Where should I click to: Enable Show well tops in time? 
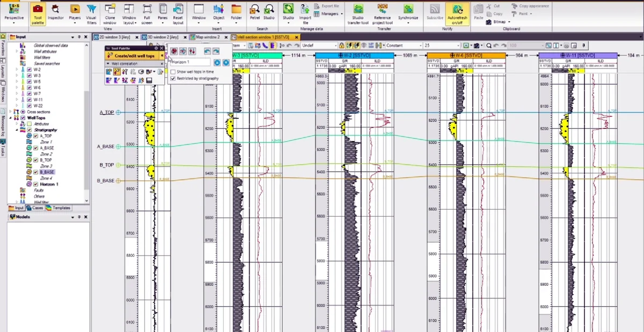click(173, 71)
